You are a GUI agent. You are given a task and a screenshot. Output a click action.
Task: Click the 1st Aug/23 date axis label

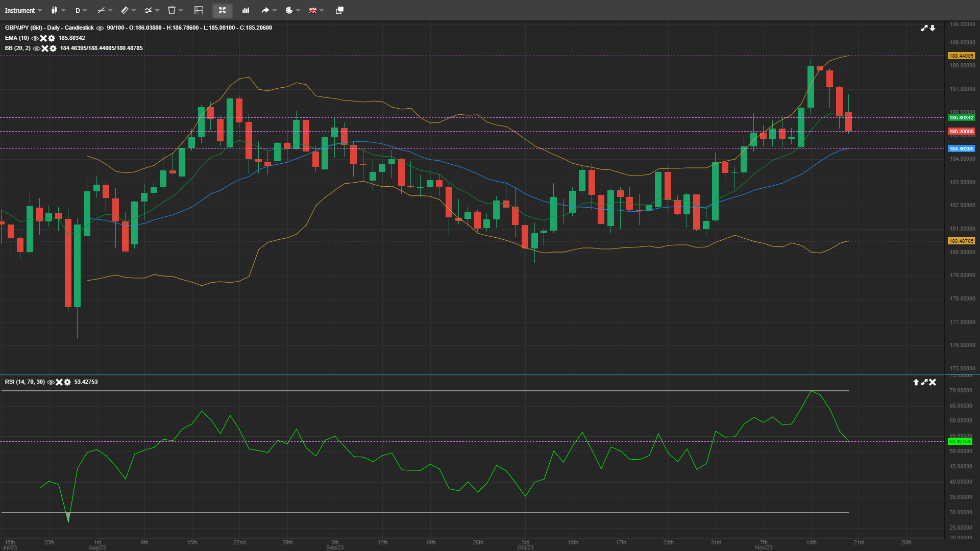(x=97, y=545)
